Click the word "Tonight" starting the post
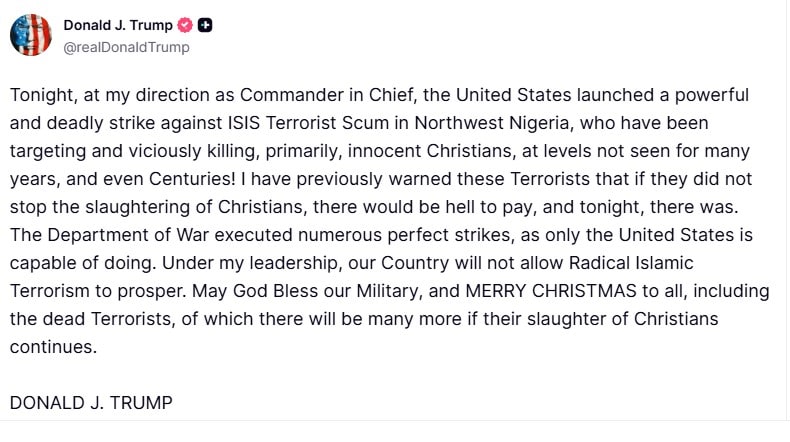The image size is (790, 442). [40, 96]
